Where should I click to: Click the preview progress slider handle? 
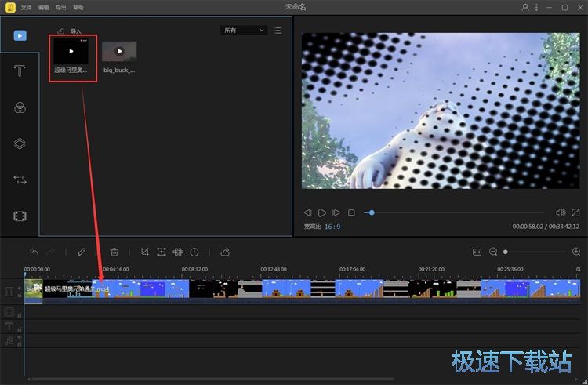pos(372,212)
